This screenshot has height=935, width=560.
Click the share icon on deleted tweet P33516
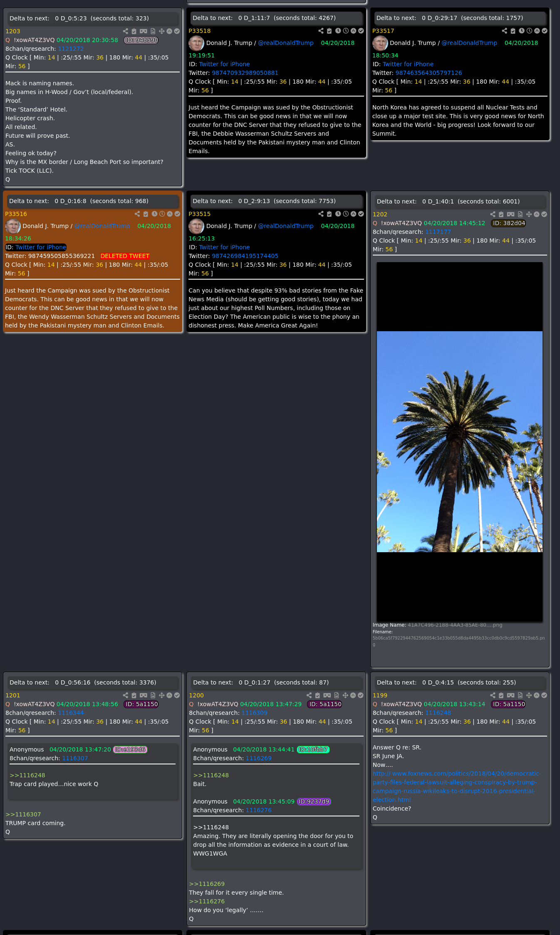click(x=137, y=214)
